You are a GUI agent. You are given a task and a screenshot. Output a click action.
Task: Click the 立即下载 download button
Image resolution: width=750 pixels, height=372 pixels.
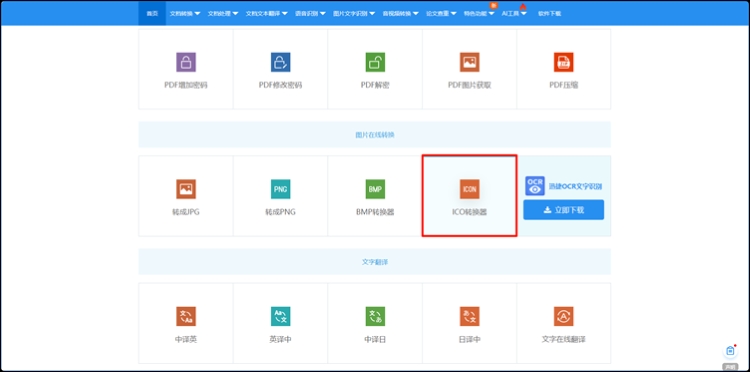(563, 210)
